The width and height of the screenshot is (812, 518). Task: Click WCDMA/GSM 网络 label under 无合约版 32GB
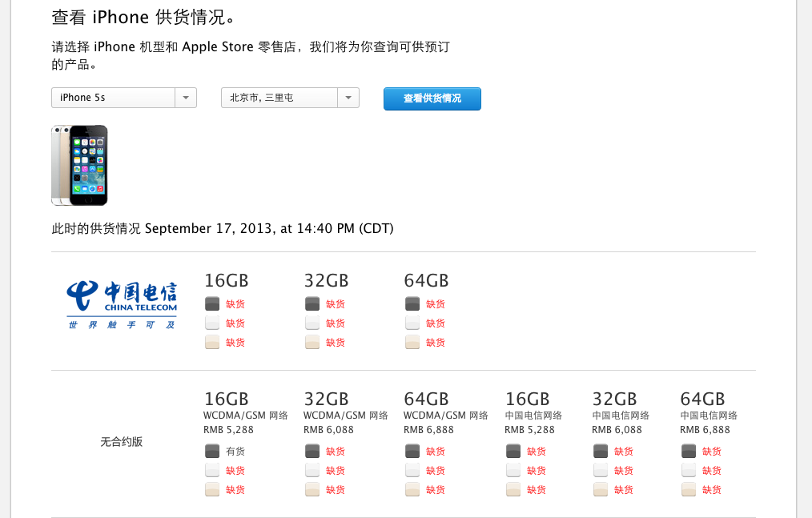tap(345, 416)
